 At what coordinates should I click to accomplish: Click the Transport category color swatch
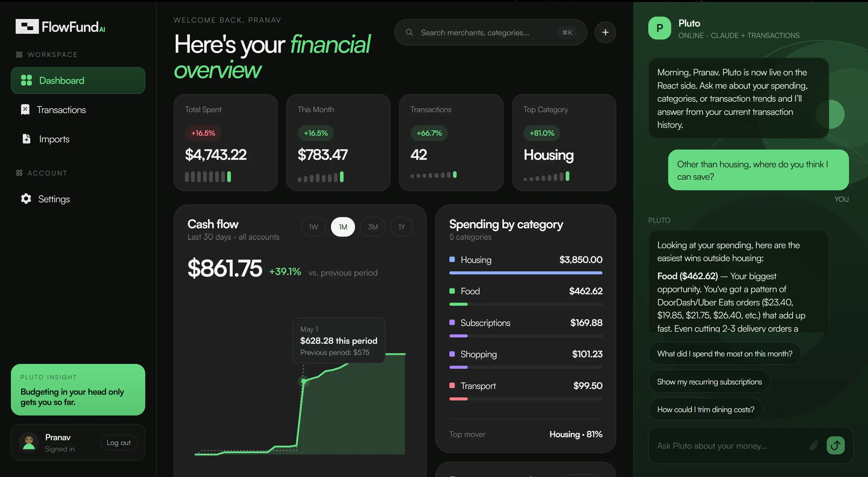tap(452, 385)
